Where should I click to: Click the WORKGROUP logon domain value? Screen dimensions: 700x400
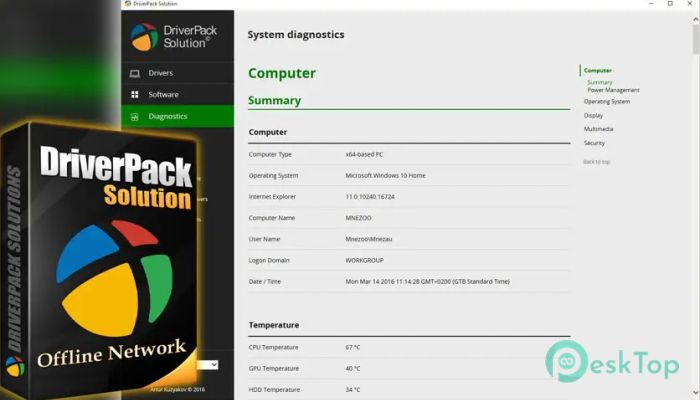pyautogui.click(x=364, y=260)
